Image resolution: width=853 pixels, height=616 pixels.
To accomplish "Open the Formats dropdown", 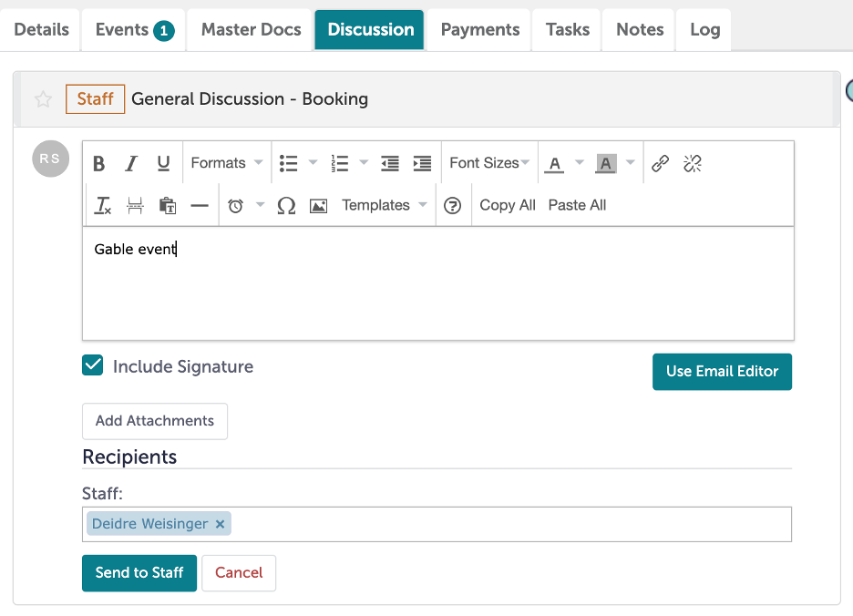I will coord(226,163).
